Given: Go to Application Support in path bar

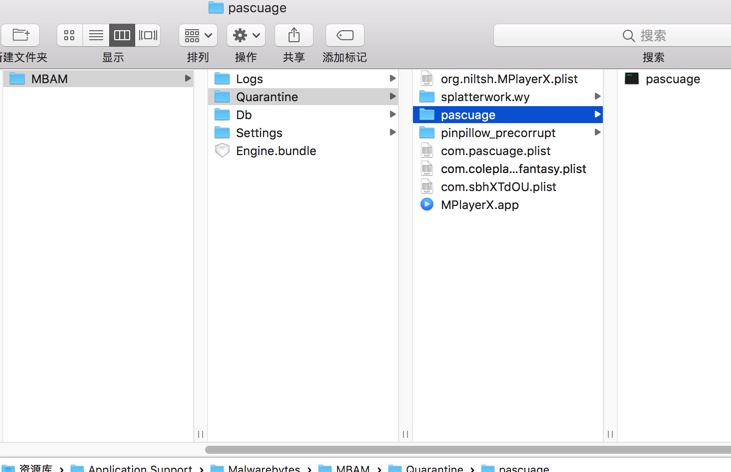Looking at the screenshot, I should pos(131,468).
